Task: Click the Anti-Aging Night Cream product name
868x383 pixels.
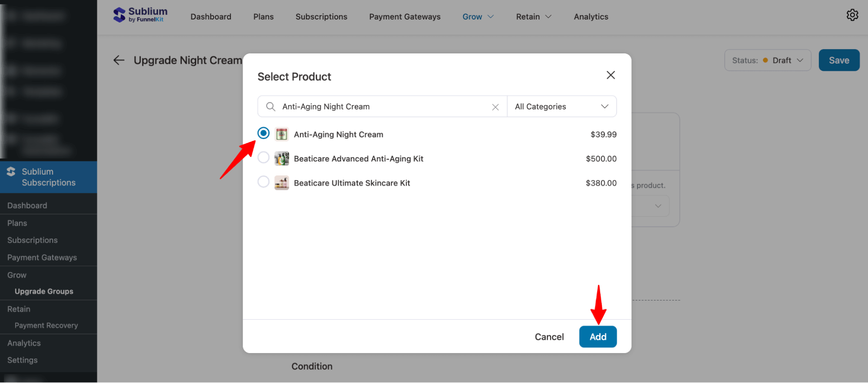Action: 338,135
